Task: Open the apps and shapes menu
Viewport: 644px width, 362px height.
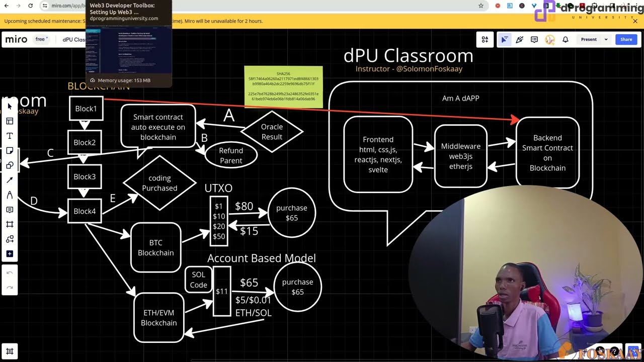Action: (x=485, y=39)
